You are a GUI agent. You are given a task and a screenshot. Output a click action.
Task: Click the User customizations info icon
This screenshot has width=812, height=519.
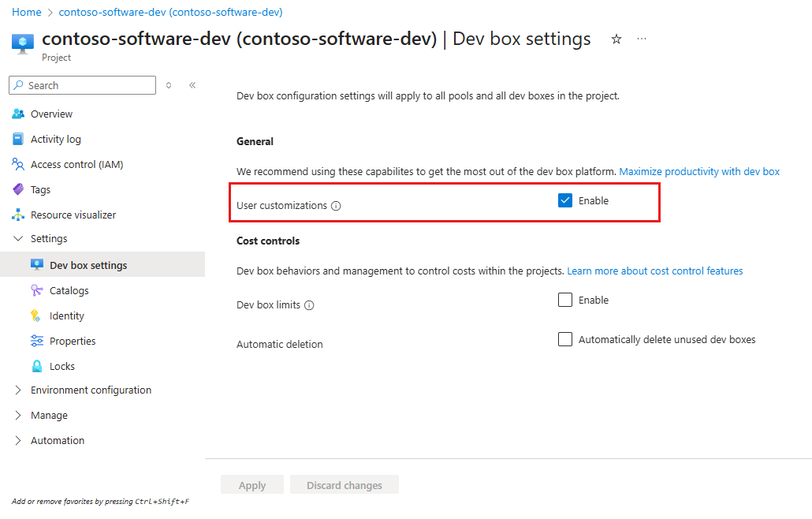(x=336, y=206)
